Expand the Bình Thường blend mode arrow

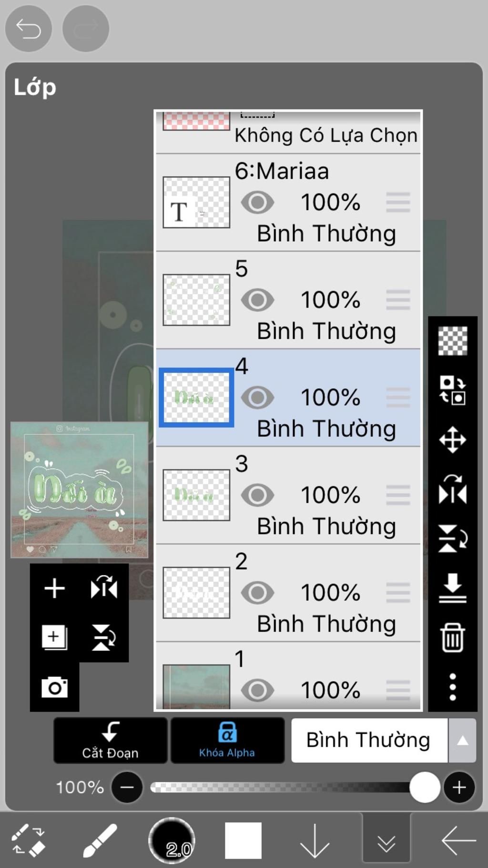462,740
